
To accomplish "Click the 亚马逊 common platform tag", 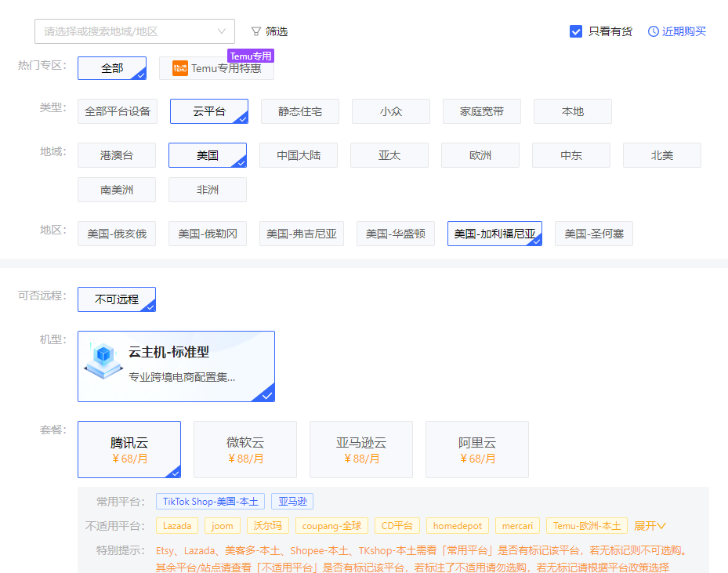I will [x=292, y=502].
